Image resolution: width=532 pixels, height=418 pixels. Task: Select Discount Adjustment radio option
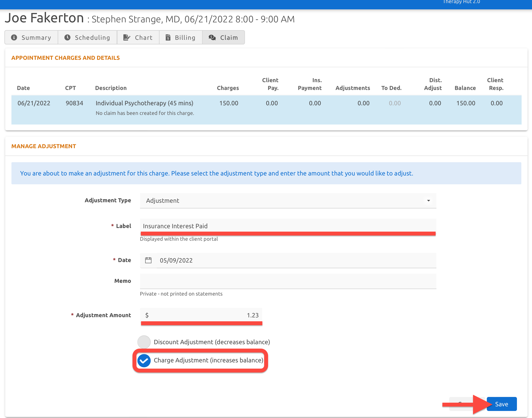(144, 342)
